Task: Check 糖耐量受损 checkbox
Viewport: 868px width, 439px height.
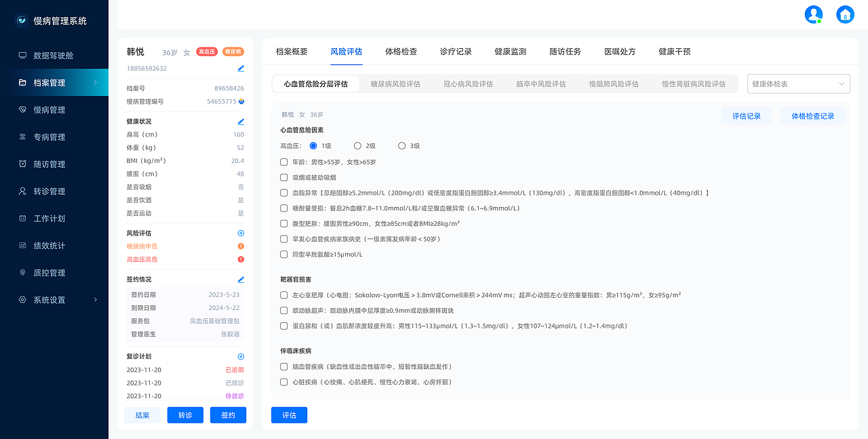Action: tap(284, 208)
